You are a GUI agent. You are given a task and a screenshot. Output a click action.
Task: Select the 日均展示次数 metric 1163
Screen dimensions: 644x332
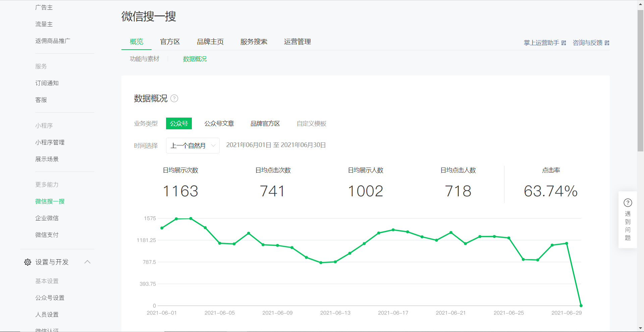pyautogui.click(x=180, y=191)
